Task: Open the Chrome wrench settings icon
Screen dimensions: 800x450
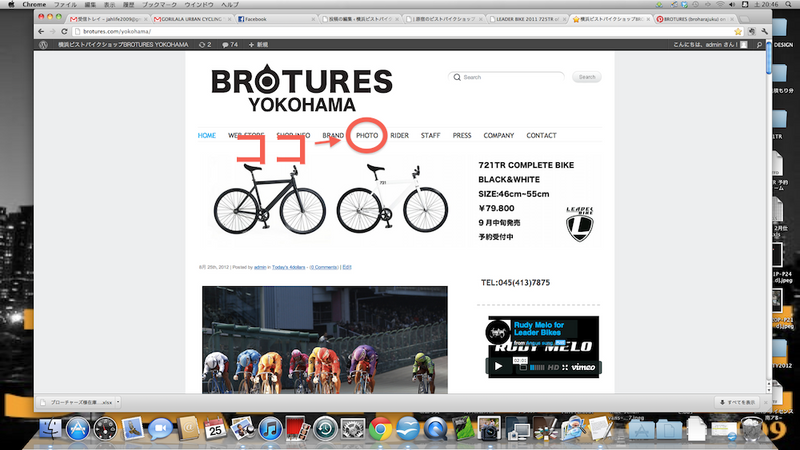Action: coord(764,32)
